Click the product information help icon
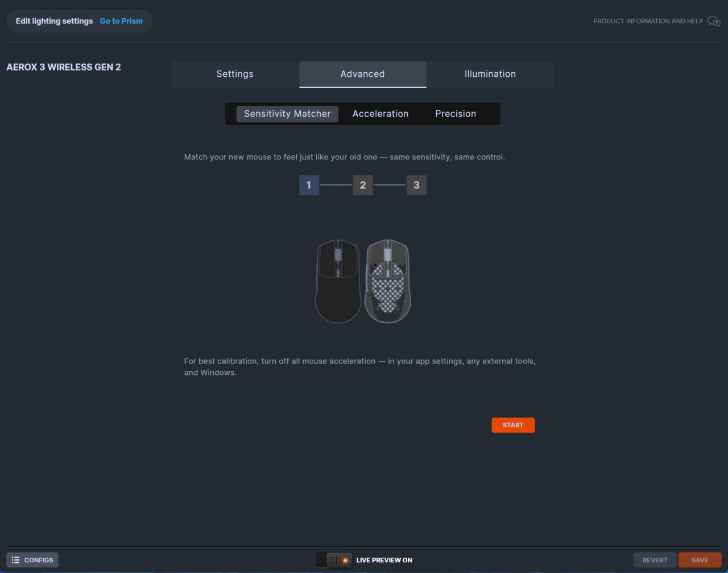Image resolution: width=728 pixels, height=573 pixels. [714, 21]
